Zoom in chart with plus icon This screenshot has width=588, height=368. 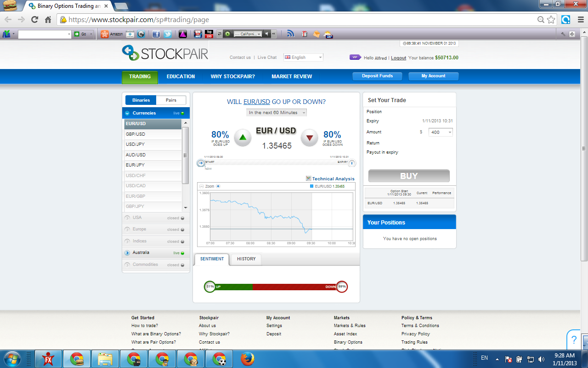[218, 186]
